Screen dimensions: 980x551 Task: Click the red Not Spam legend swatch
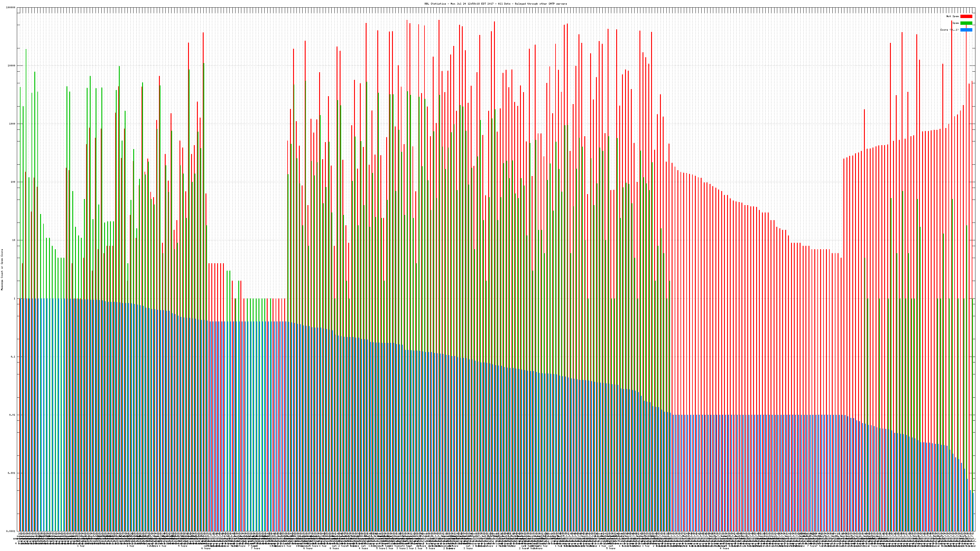[966, 16]
